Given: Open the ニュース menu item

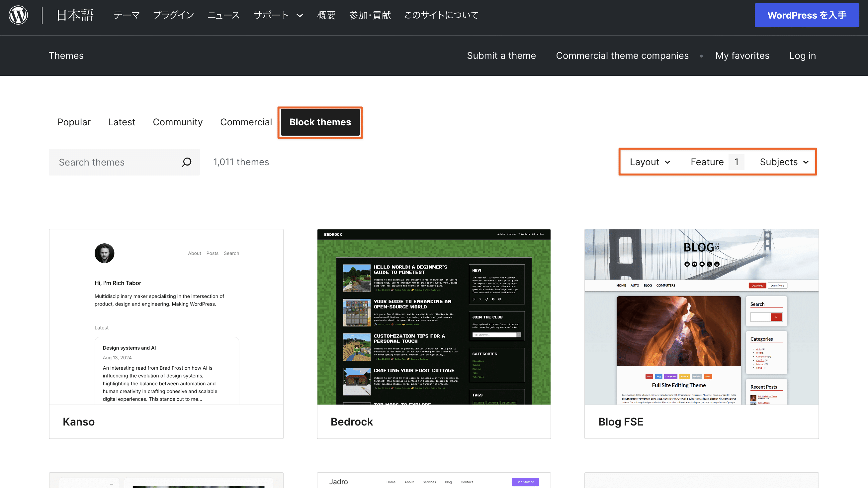Looking at the screenshot, I should pyautogui.click(x=223, y=15).
